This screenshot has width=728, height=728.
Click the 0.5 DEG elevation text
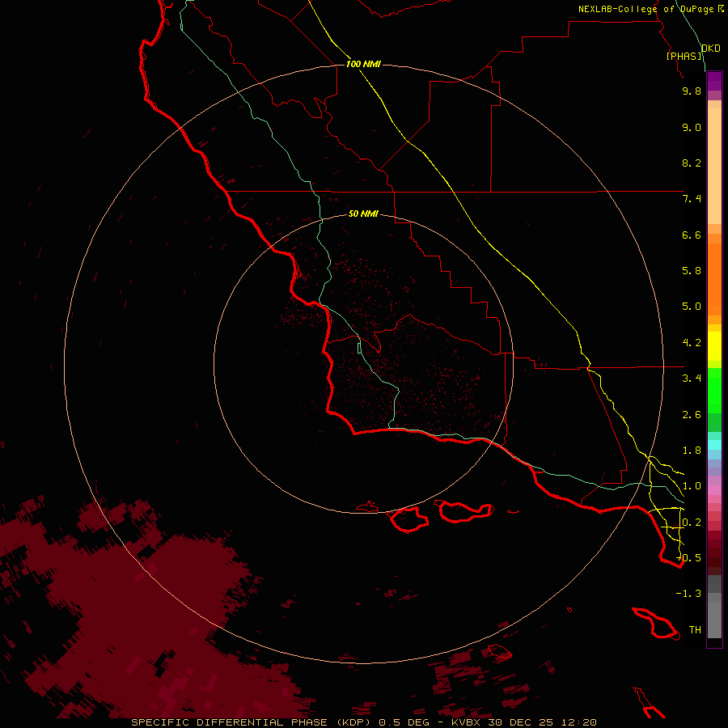point(404,722)
